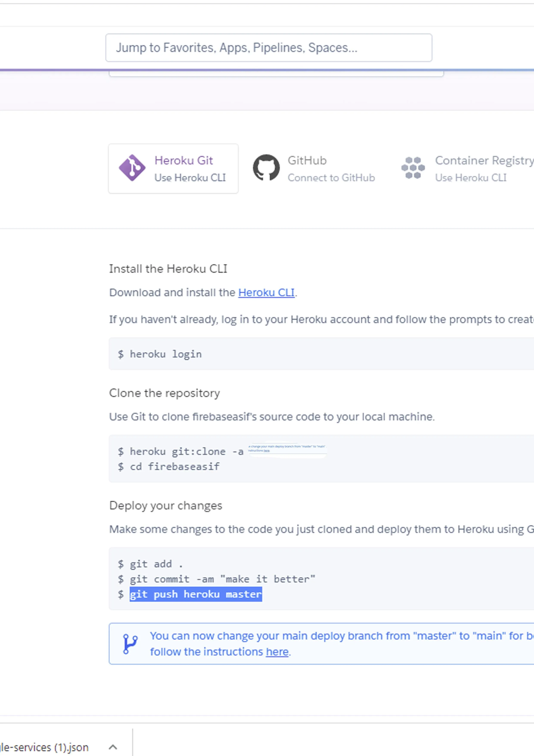Follow the 'here' instructions link
The width and height of the screenshot is (534, 756).
[x=277, y=652]
